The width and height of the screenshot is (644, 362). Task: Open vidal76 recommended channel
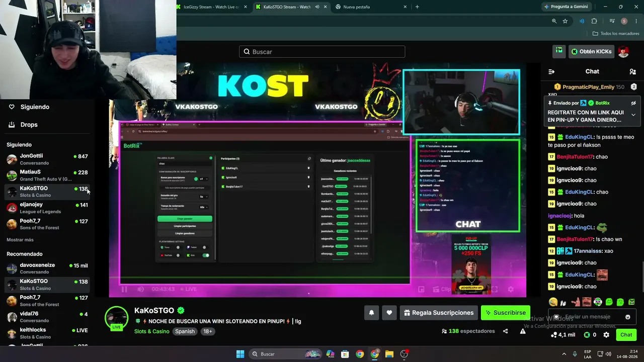pos(47,317)
